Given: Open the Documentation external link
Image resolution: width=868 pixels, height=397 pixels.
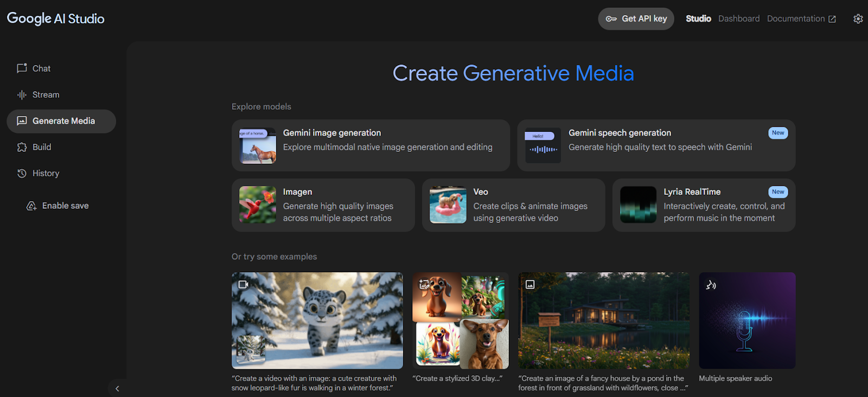Looking at the screenshot, I should point(801,18).
